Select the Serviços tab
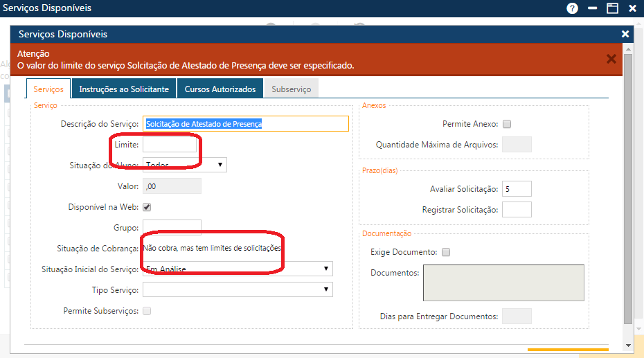Screen dimensions: 644x358 coord(48,89)
